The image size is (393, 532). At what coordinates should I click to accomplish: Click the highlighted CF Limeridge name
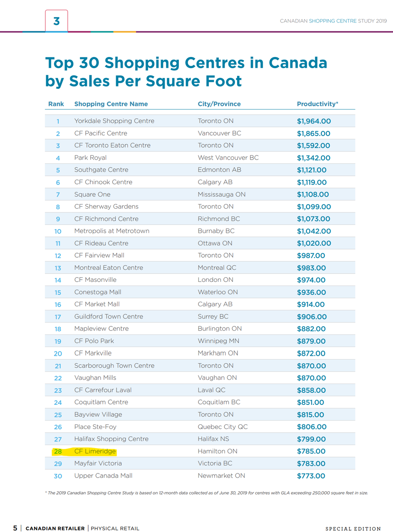pyautogui.click(x=95, y=451)
